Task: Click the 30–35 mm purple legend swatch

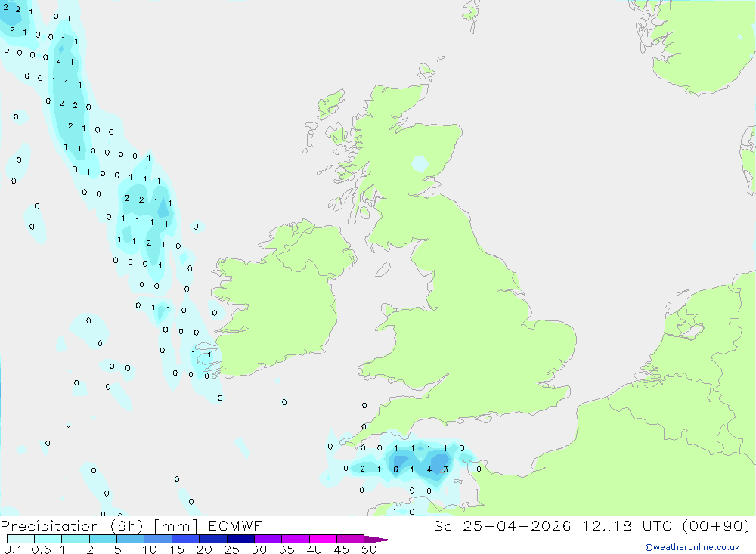Action: coord(268,539)
